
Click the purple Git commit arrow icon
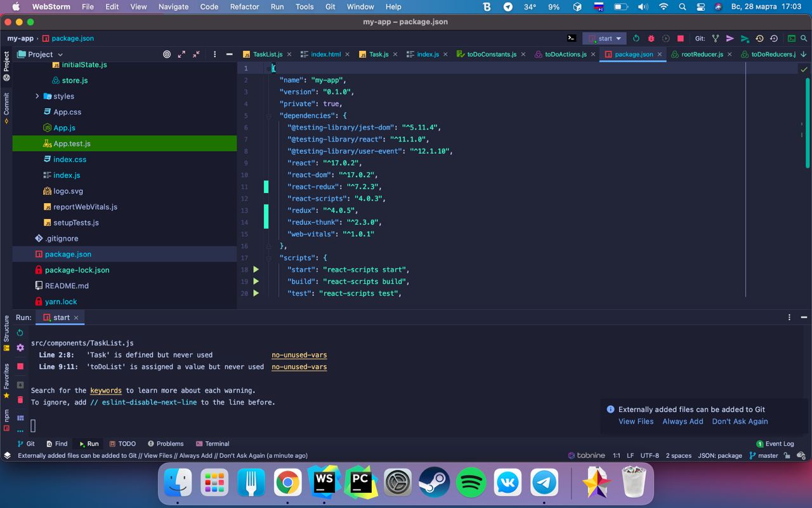coord(730,38)
